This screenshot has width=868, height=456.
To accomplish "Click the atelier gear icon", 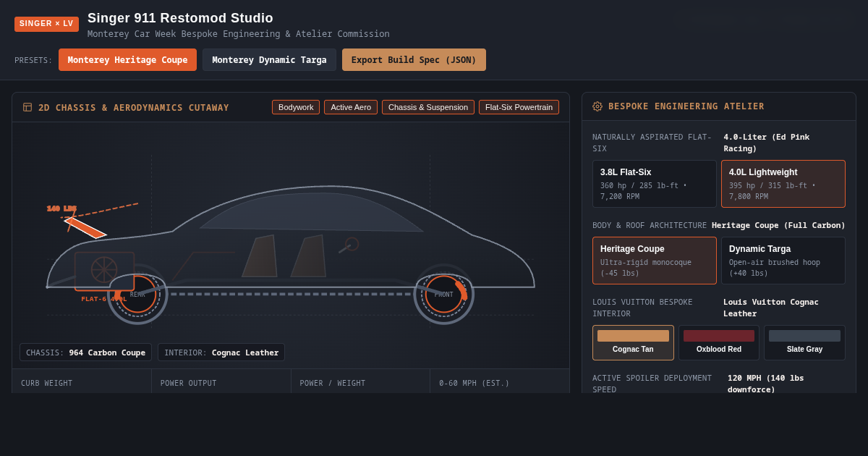I will point(597,106).
